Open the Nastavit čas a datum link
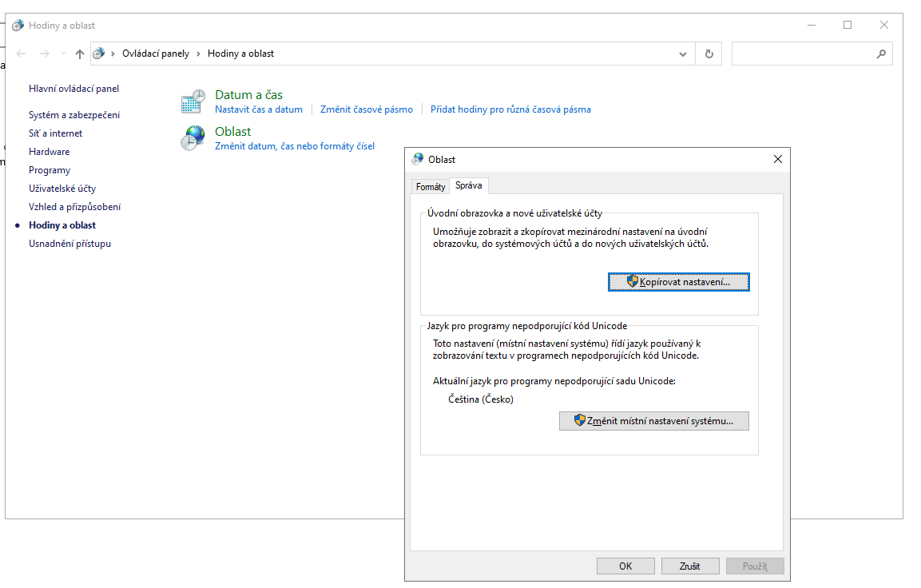The image size is (921, 588). (259, 109)
